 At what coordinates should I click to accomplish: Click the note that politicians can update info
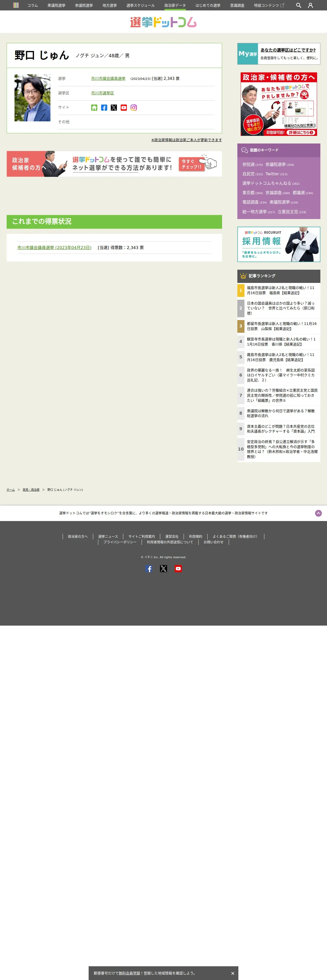point(186,140)
